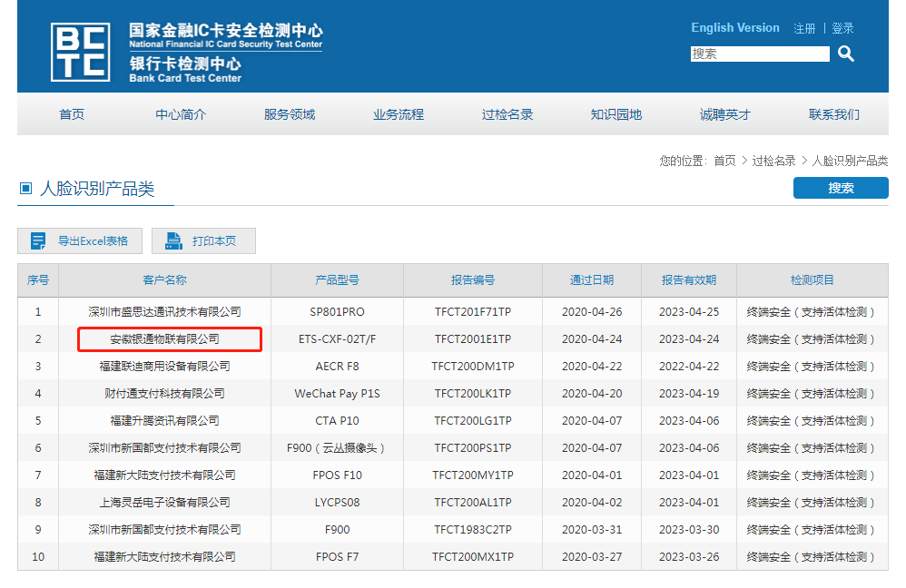Click the 登录 login link

tap(842, 28)
